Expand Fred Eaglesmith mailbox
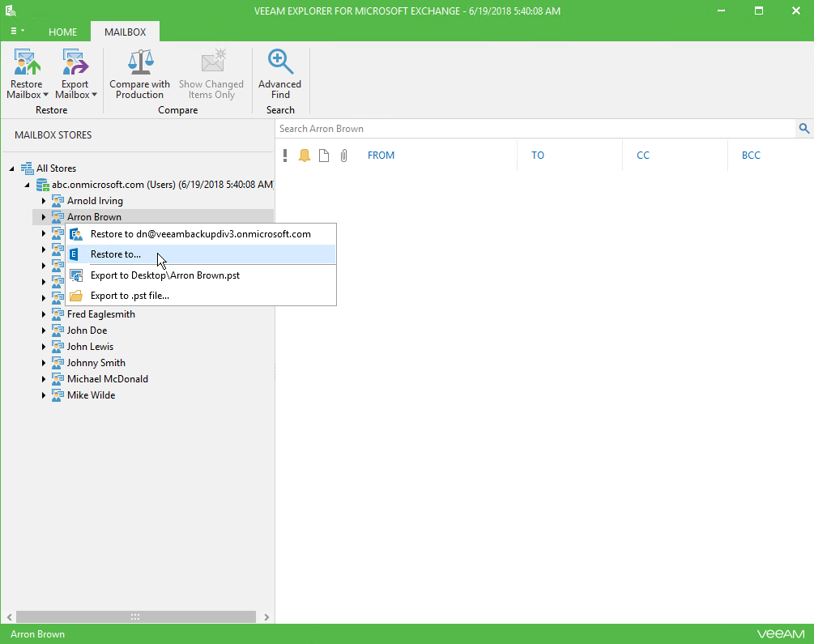The width and height of the screenshot is (814, 644). click(44, 313)
